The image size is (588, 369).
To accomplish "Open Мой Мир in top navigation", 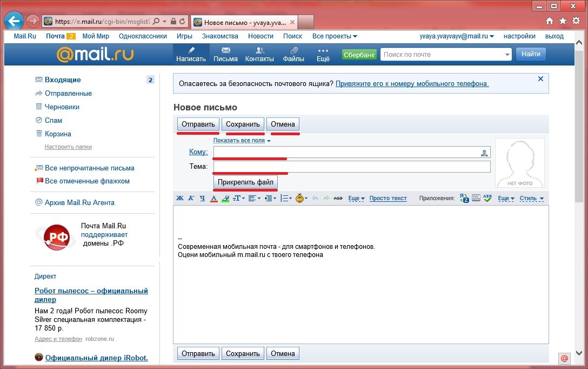I will click(96, 36).
